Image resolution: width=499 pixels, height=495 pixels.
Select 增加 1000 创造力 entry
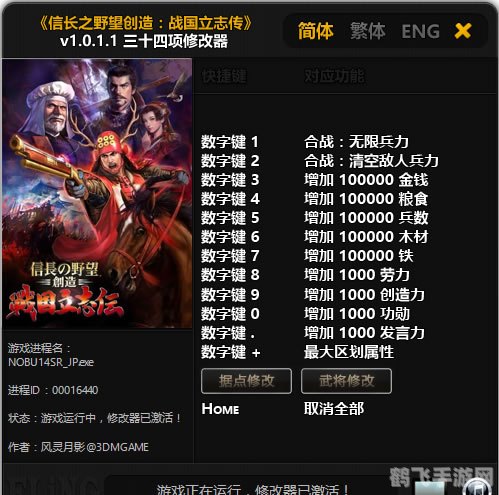coord(364,295)
